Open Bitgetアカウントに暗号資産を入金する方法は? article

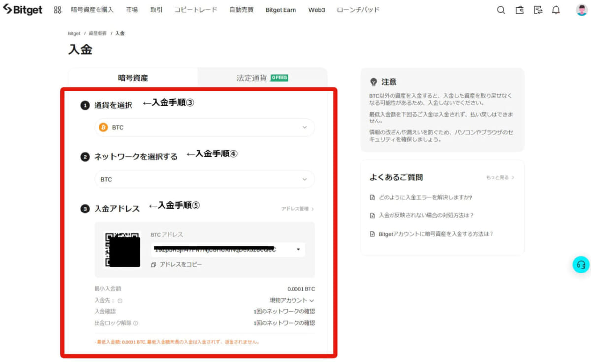click(436, 234)
